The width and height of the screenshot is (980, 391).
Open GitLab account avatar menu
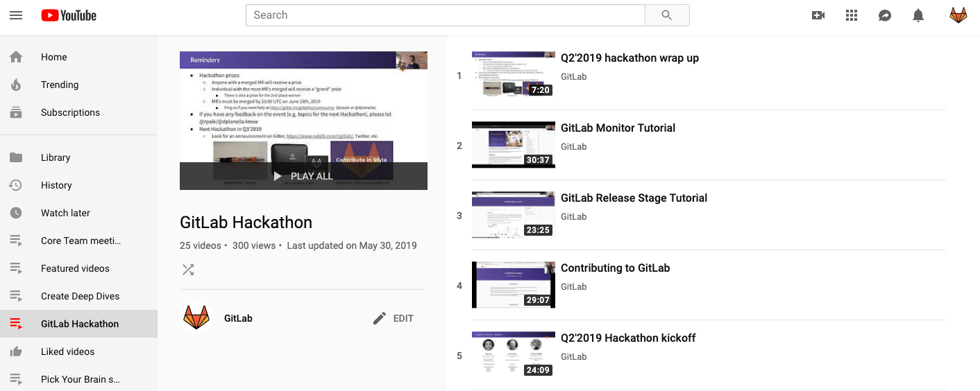958,15
